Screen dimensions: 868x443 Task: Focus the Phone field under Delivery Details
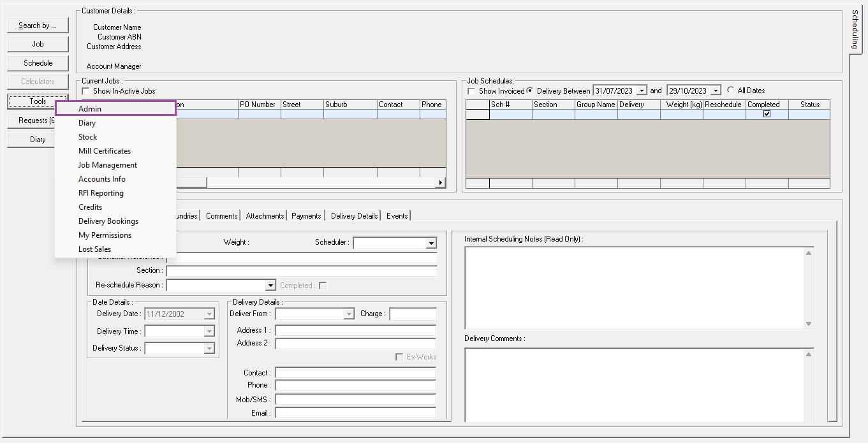[355, 386]
